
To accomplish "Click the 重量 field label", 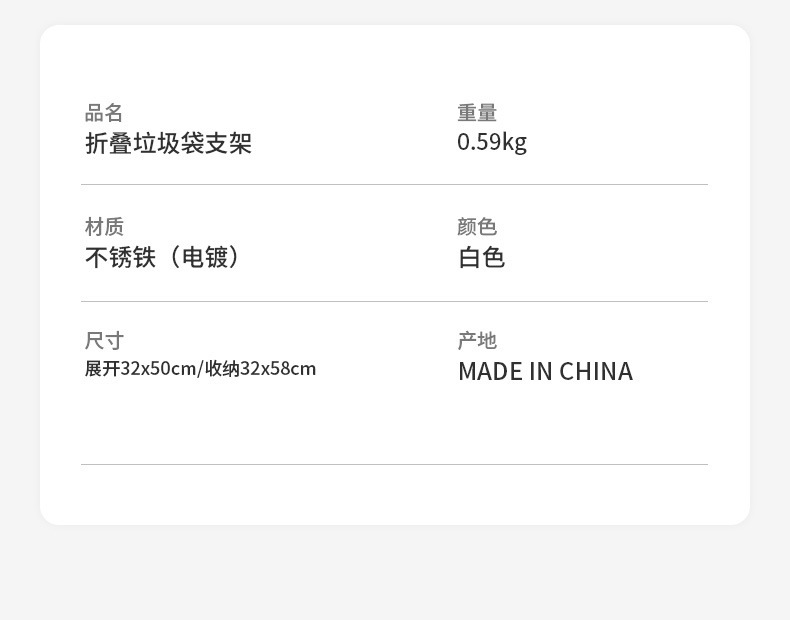I will tap(477, 113).
